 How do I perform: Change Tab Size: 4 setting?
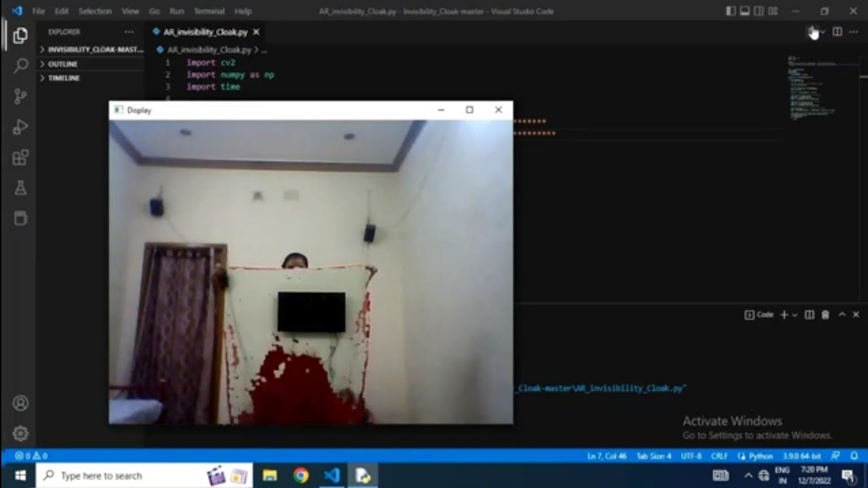point(654,456)
